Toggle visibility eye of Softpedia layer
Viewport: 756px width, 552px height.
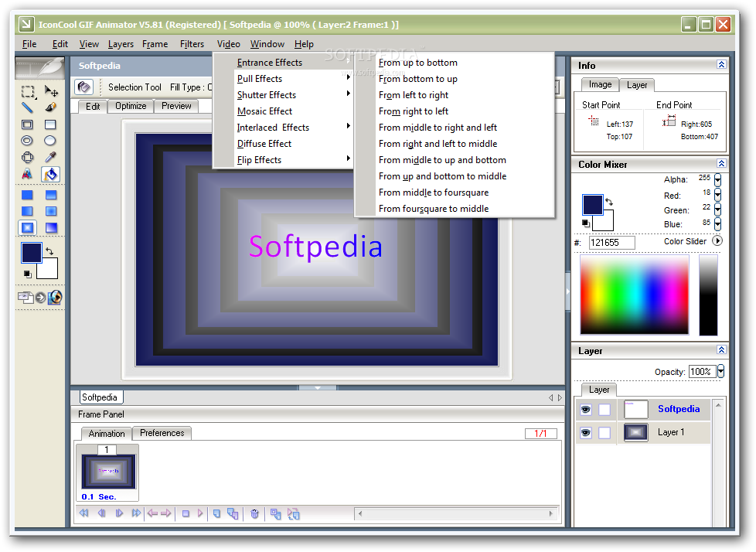586,409
